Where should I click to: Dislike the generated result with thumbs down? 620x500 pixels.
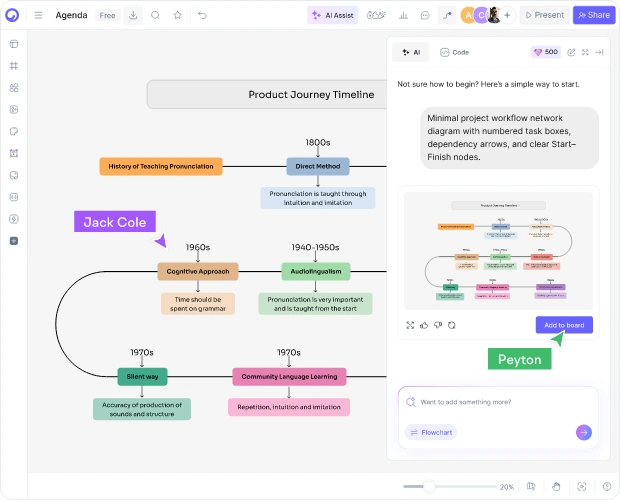point(438,325)
